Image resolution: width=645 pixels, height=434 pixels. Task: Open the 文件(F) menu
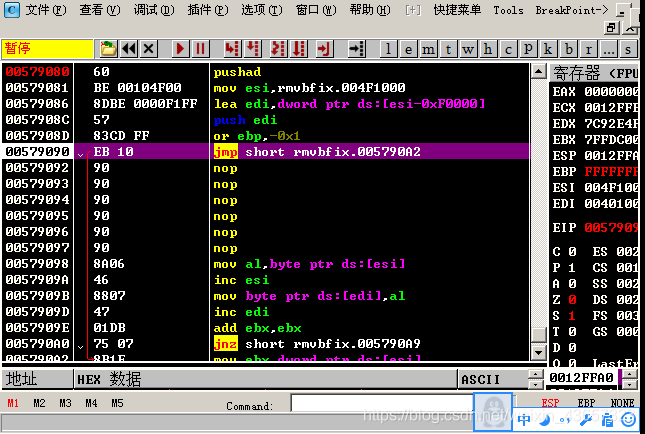point(46,9)
